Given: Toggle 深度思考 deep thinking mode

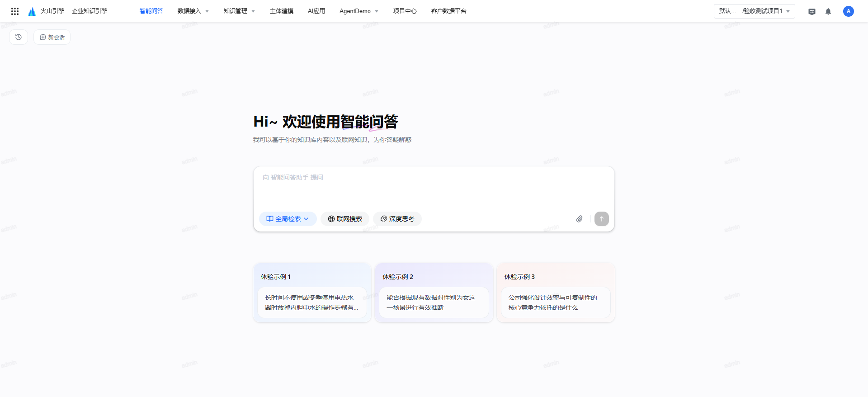Looking at the screenshot, I should pyautogui.click(x=397, y=219).
